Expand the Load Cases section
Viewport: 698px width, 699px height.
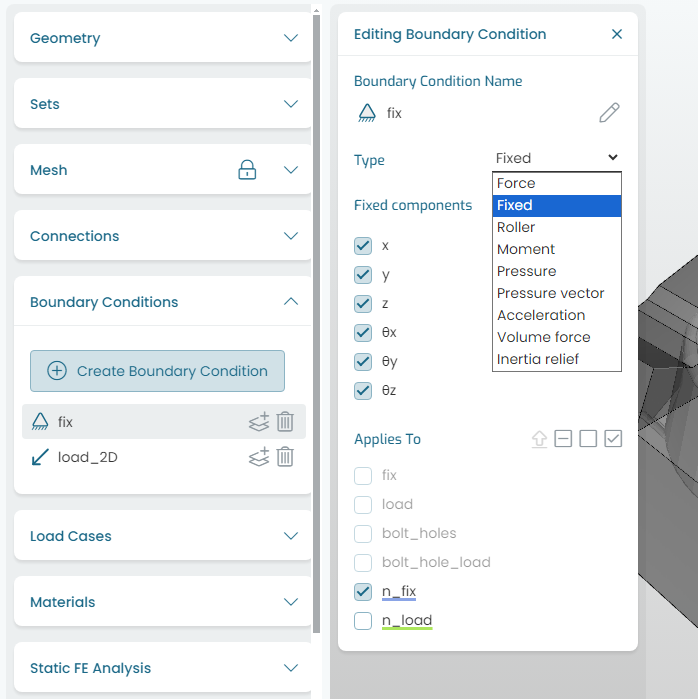point(291,535)
